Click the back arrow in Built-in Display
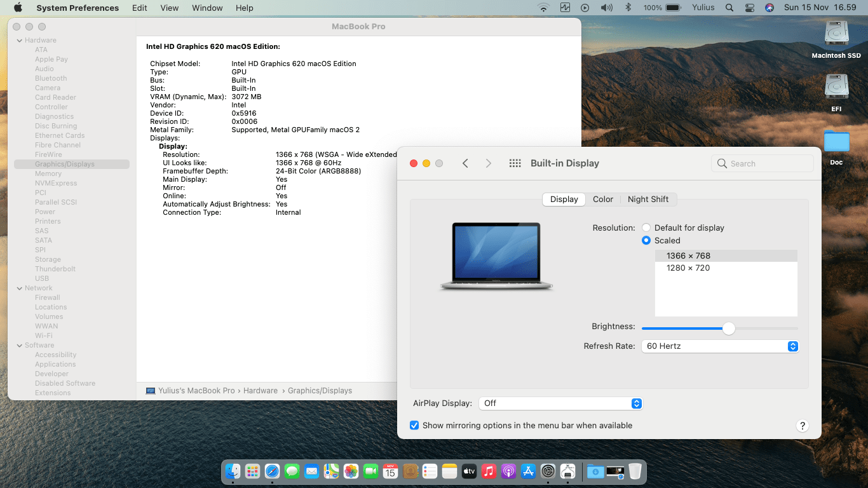 [x=465, y=163]
